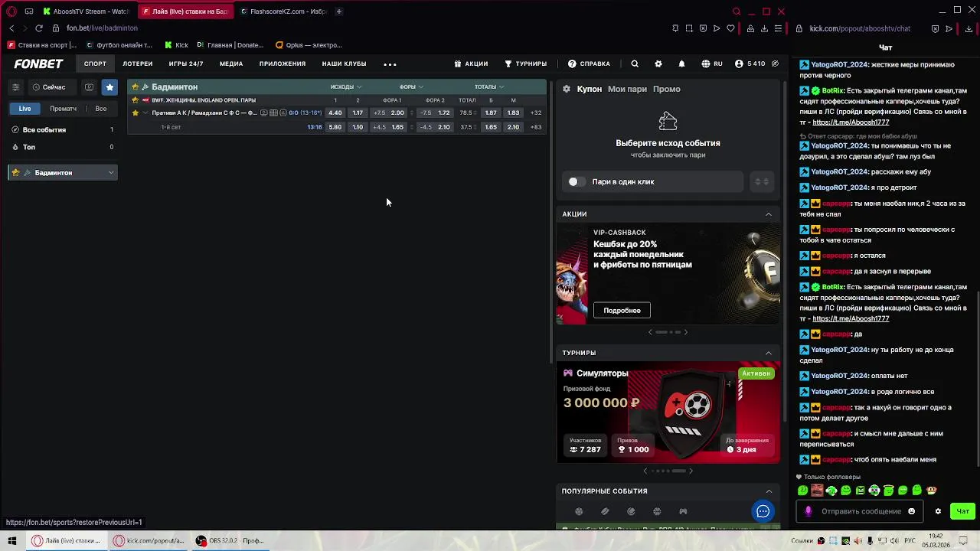Collapse the Турниры panel

769,353
